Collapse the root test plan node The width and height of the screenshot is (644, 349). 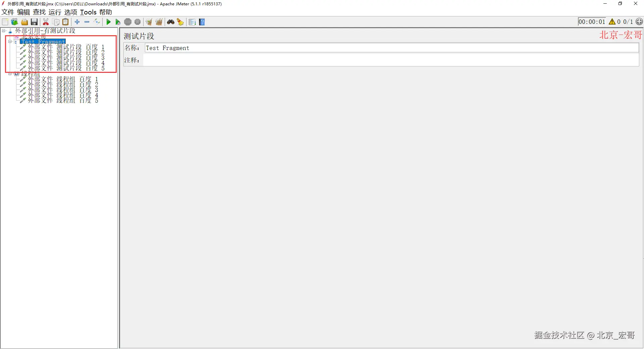pos(4,31)
